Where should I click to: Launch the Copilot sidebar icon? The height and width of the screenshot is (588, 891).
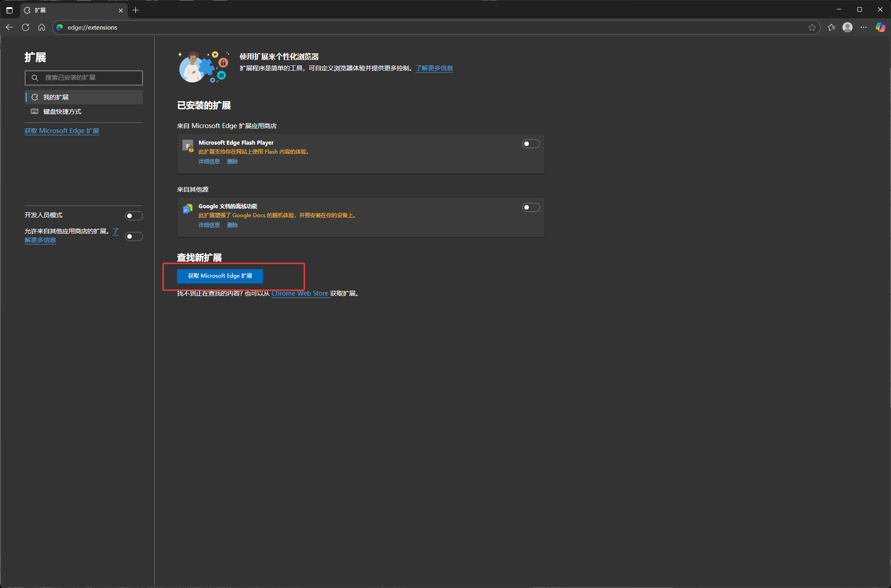pyautogui.click(x=880, y=27)
